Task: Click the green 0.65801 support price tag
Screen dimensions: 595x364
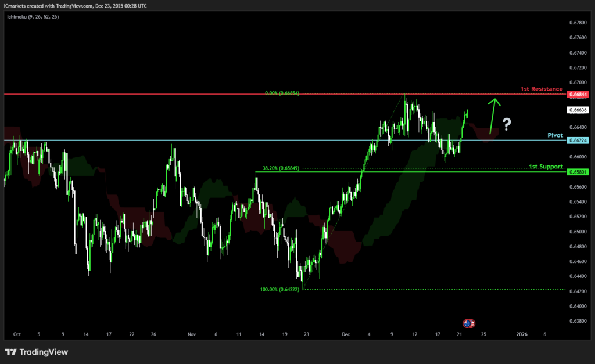Action: click(x=579, y=172)
